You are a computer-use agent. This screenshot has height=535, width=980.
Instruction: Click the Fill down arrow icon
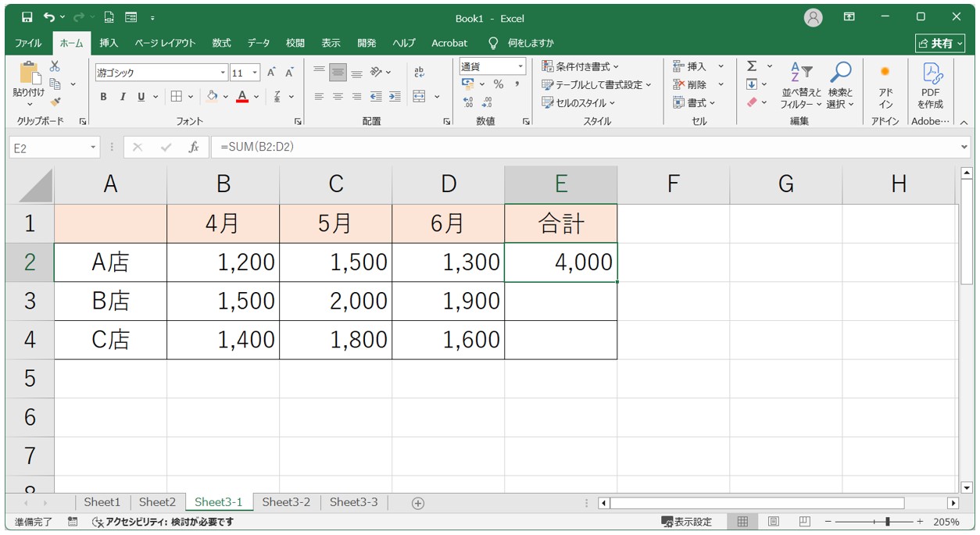pyautogui.click(x=752, y=84)
